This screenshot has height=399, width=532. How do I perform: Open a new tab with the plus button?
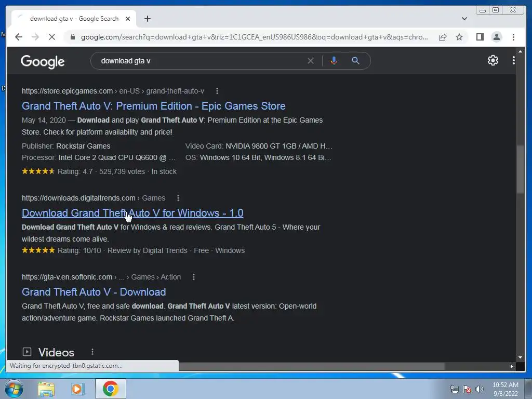(147, 19)
